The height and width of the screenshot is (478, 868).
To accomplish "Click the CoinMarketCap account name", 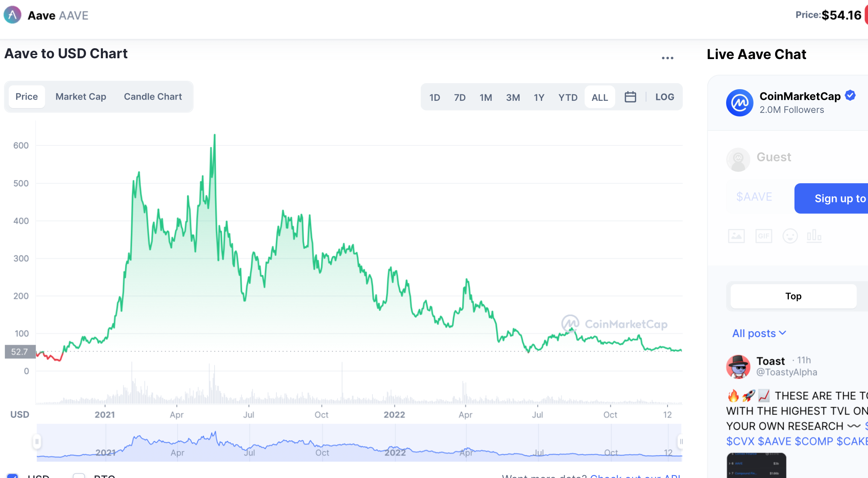I will tap(800, 96).
